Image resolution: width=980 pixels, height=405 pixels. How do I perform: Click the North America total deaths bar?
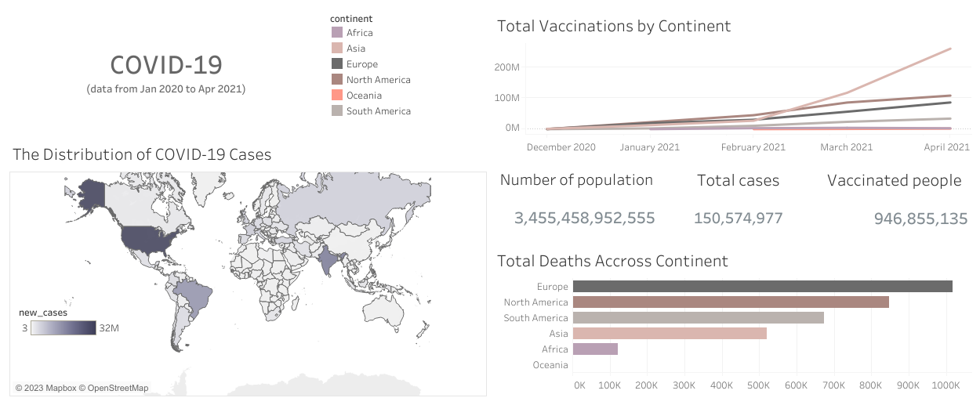pyautogui.click(x=731, y=302)
